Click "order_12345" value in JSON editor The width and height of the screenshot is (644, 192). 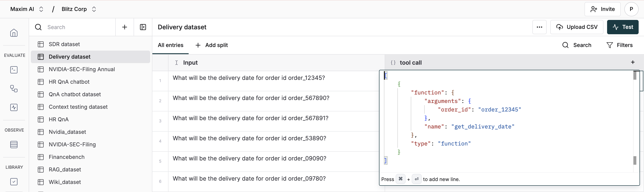pyautogui.click(x=499, y=109)
